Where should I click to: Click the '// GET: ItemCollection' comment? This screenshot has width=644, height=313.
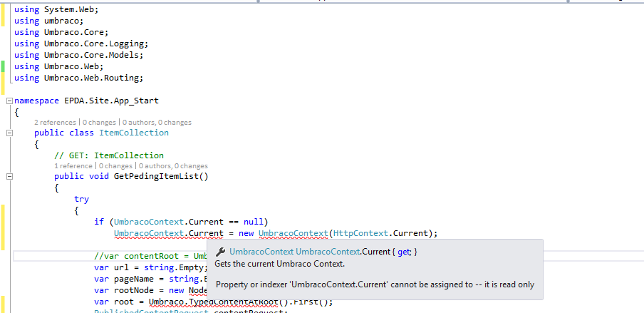point(109,155)
